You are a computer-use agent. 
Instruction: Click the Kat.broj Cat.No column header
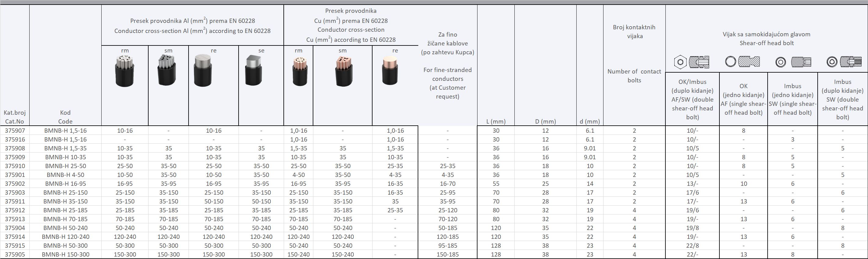tap(14, 117)
